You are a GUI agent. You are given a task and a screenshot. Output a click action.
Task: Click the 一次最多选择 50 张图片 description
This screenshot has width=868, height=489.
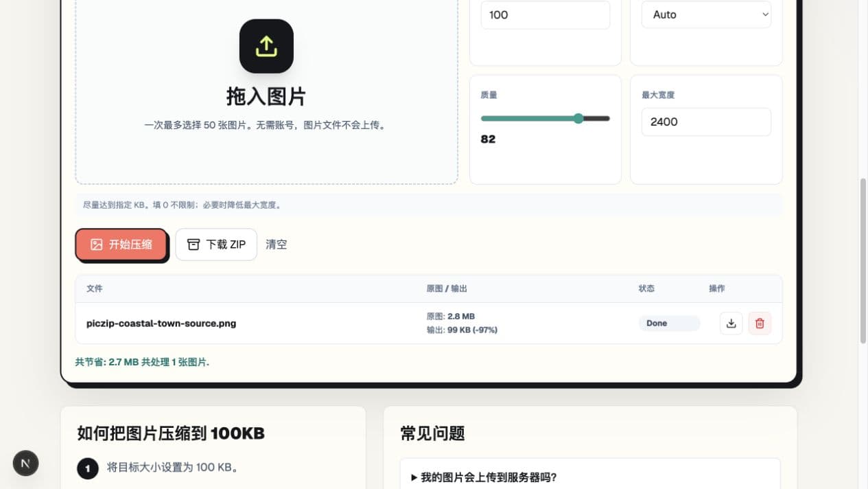(265, 126)
